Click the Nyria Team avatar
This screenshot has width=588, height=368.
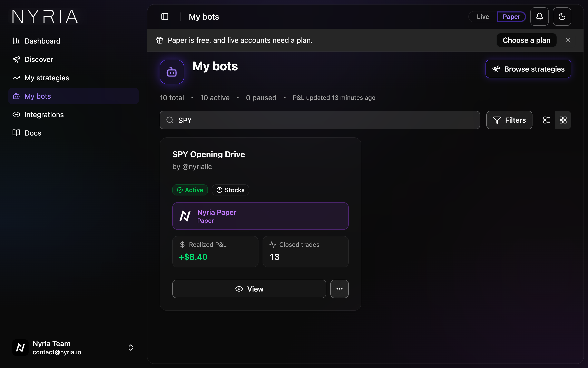20,348
